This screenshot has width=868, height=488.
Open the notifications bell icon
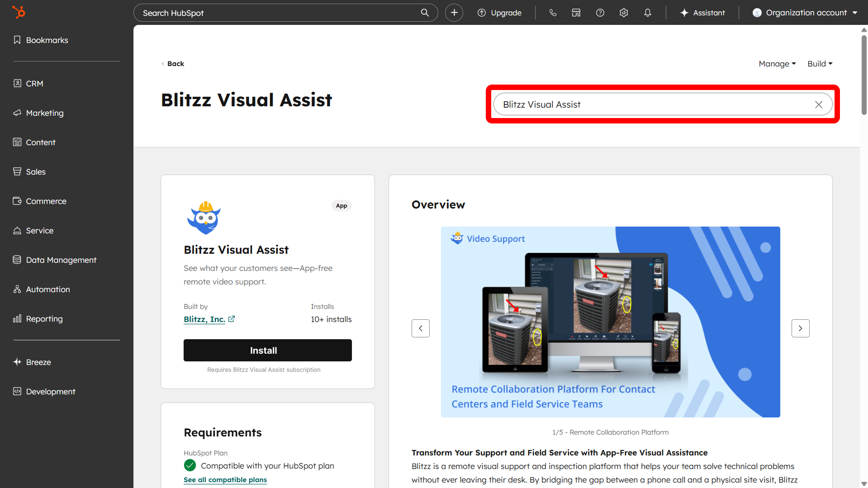point(648,13)
